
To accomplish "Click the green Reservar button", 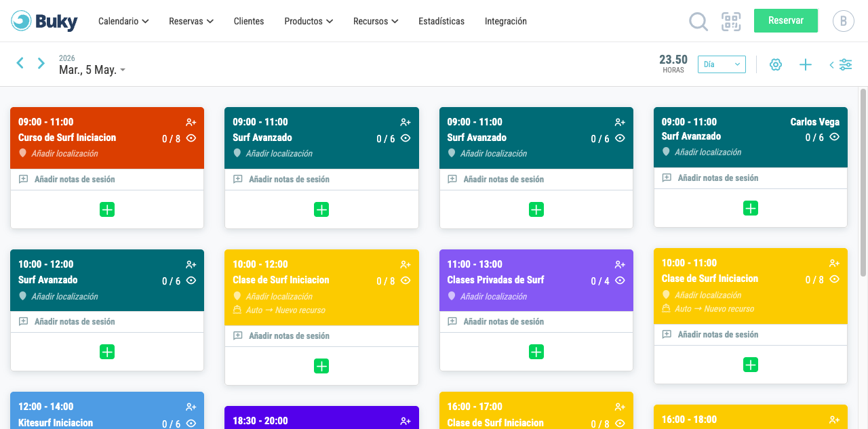I will coord(786,20).
